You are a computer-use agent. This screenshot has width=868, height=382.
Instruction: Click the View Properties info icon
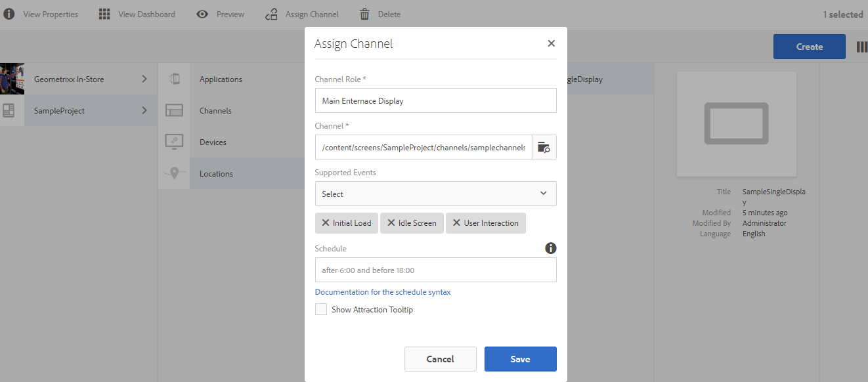[x=9, y=13]
